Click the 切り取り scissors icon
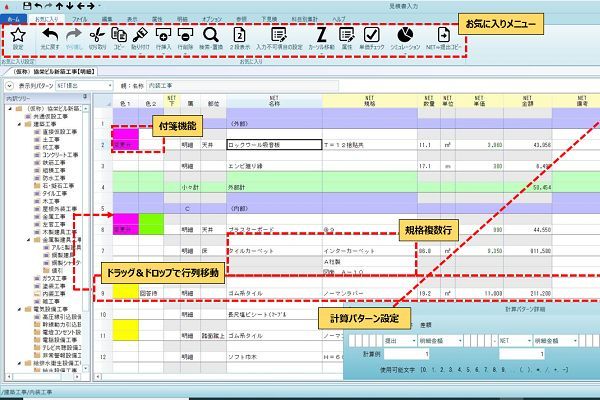The width and height of the screenshot is (600, 400). coord(96,39)
